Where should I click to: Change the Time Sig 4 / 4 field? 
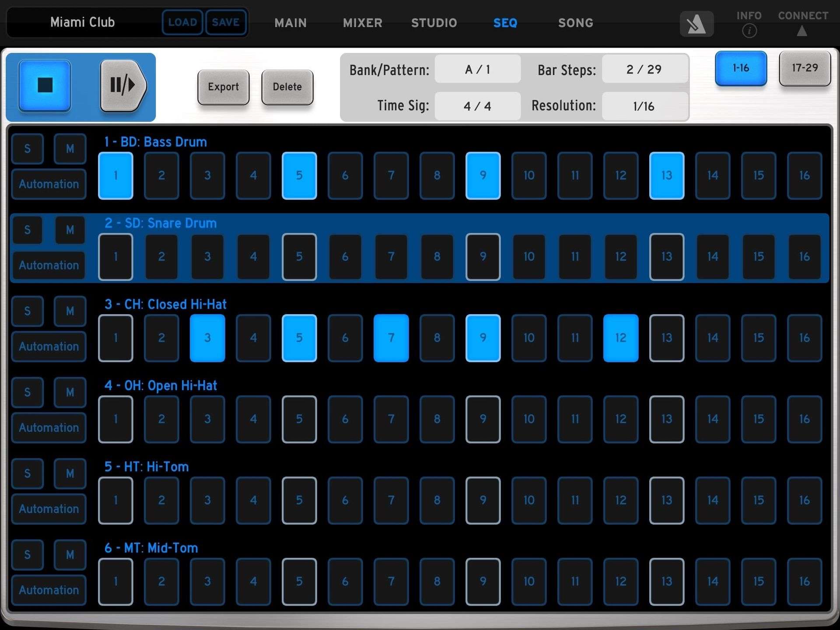point(477,106)
